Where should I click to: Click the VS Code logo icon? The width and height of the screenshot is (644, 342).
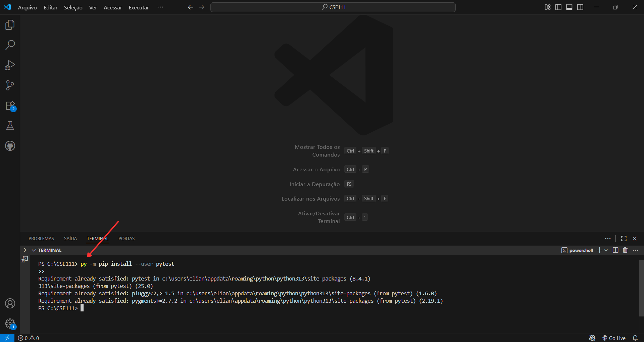click(x=7, y=7)
